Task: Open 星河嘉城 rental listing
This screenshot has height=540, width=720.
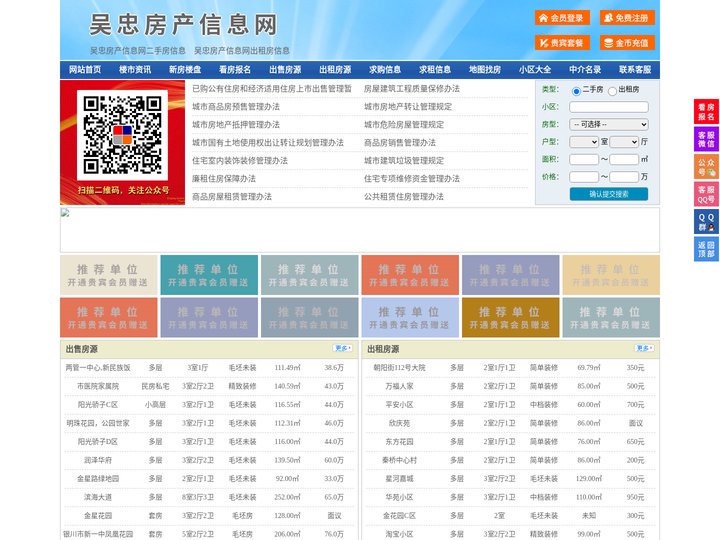Action: (x=399, y=478)
